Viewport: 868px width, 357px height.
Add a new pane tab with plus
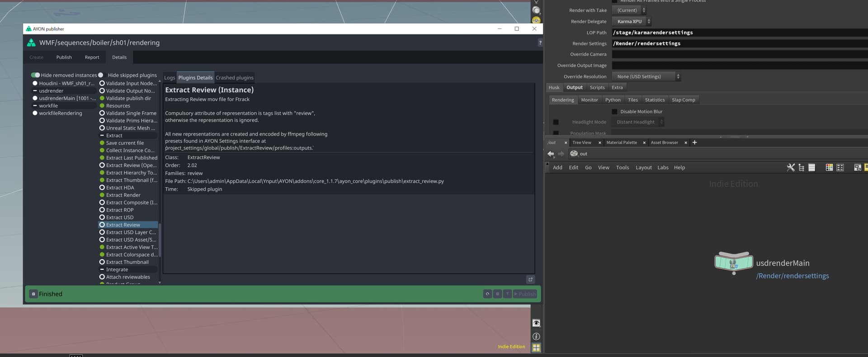(695, 142)
